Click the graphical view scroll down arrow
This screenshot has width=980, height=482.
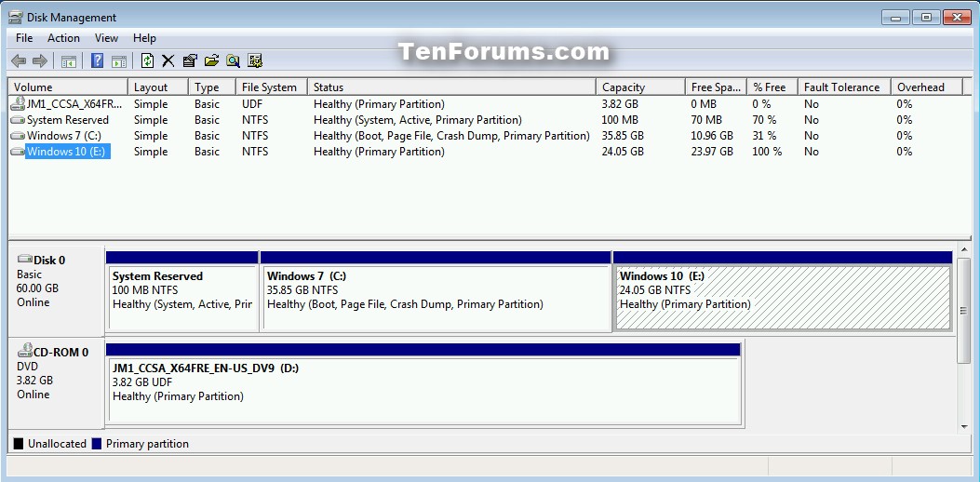(x=964, y=426)
